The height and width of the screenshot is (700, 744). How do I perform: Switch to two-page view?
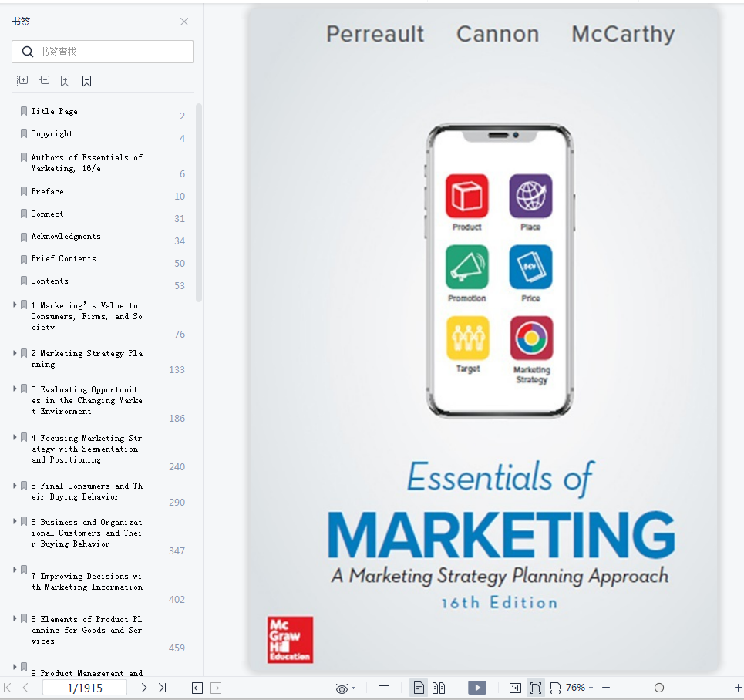[439, 688]
